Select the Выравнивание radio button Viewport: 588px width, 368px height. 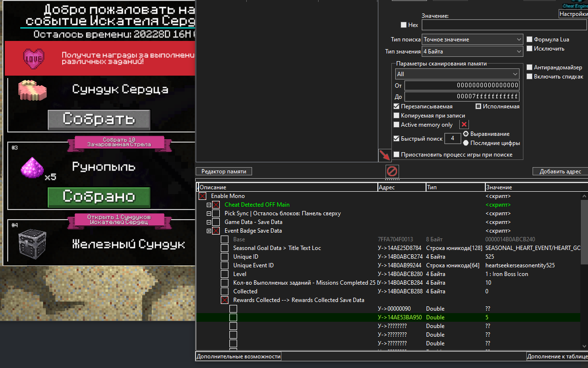point(466,134)
